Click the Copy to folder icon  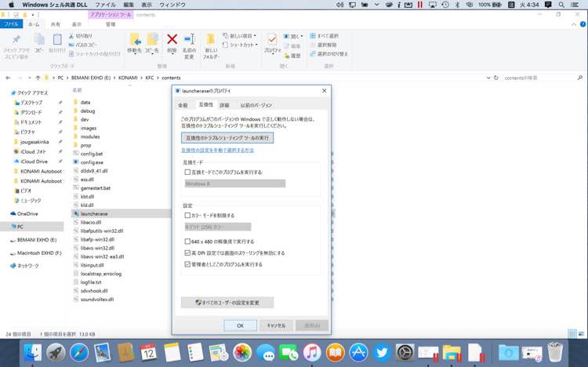click(x=152, y=39)
